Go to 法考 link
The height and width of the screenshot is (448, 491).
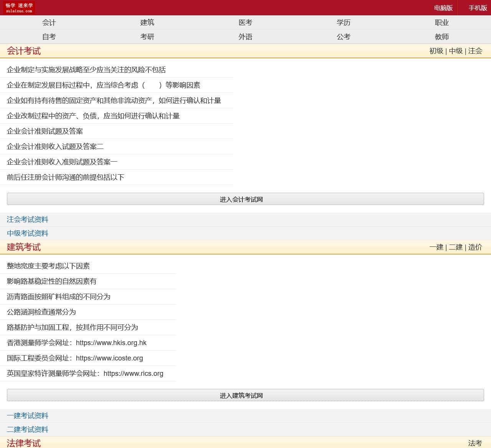pos(475,443)
